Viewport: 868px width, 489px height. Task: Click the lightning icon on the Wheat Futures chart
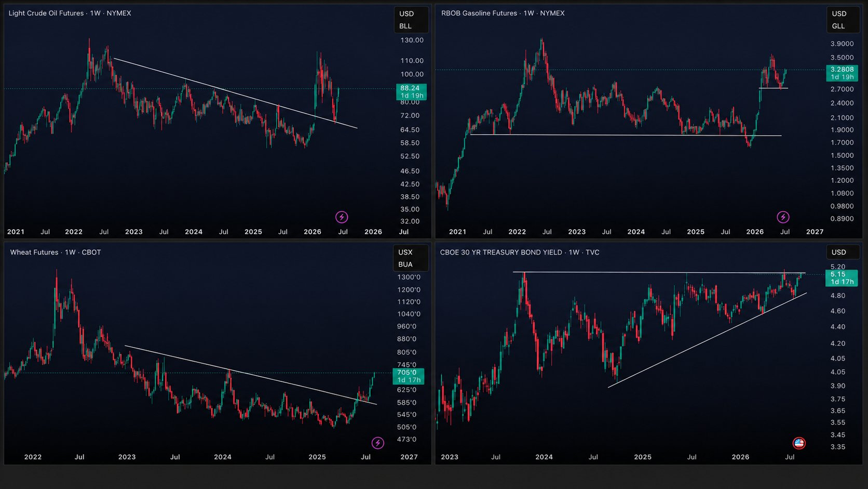[x=378, y=443]
